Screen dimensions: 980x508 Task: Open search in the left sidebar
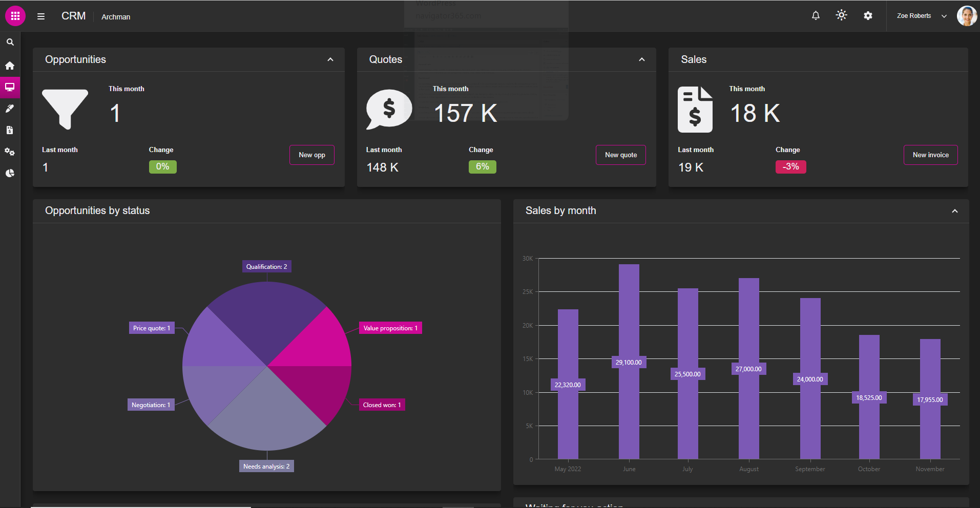pyautogui.click(x=10, y=42)
